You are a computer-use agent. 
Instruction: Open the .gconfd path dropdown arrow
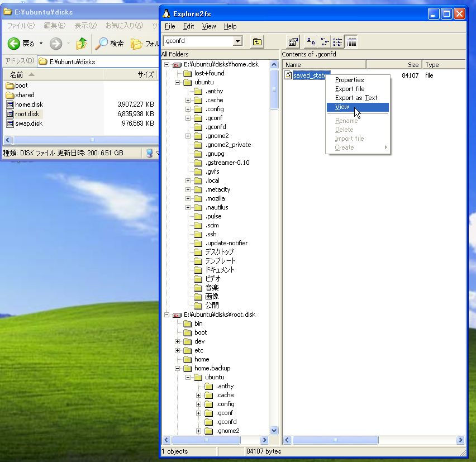pyautogui.click(x=237, y=41)
